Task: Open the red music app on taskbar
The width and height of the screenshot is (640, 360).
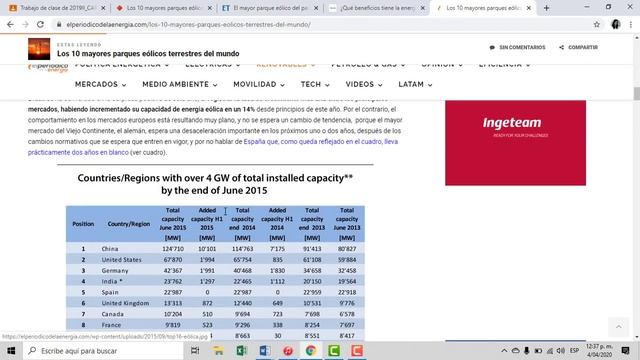Action: pyautogui.click(x=288, y=351)
